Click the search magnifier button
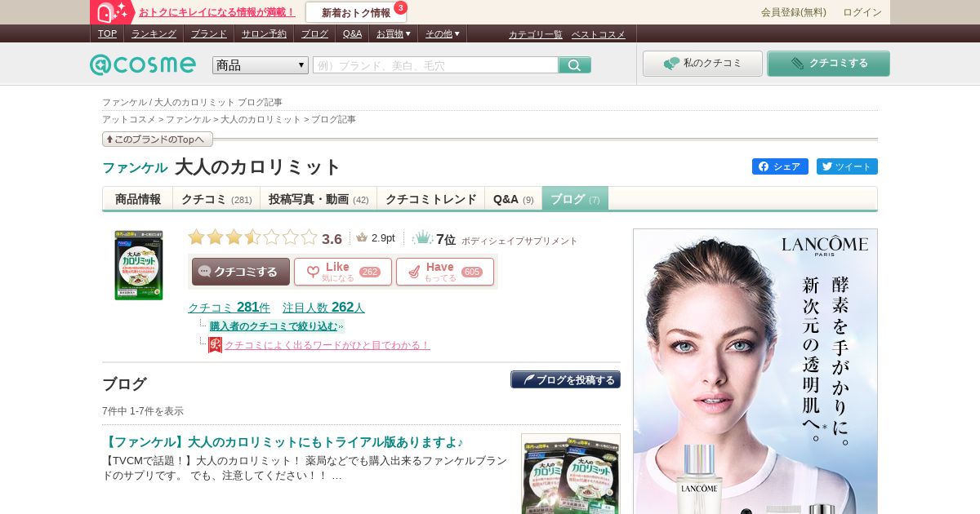Screen dimensions: 980x514 (x=575, y=65)
